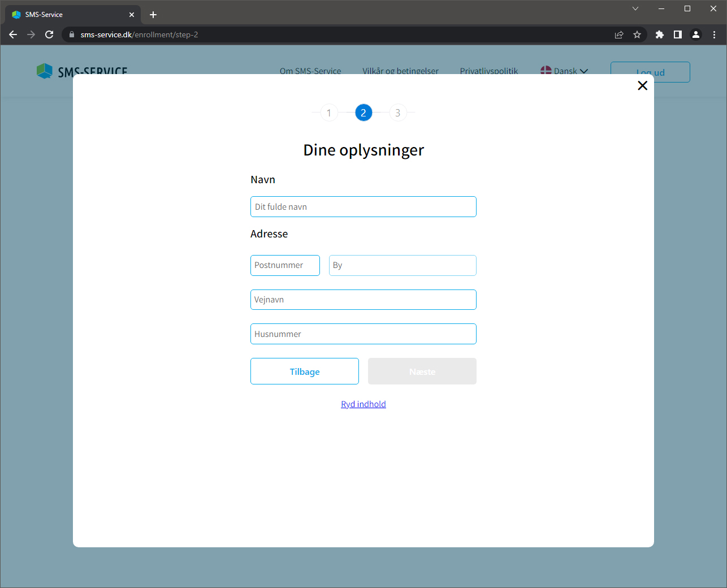Reload the page with the refresh icon
The image size is (727, 588).
pos(49,34)
